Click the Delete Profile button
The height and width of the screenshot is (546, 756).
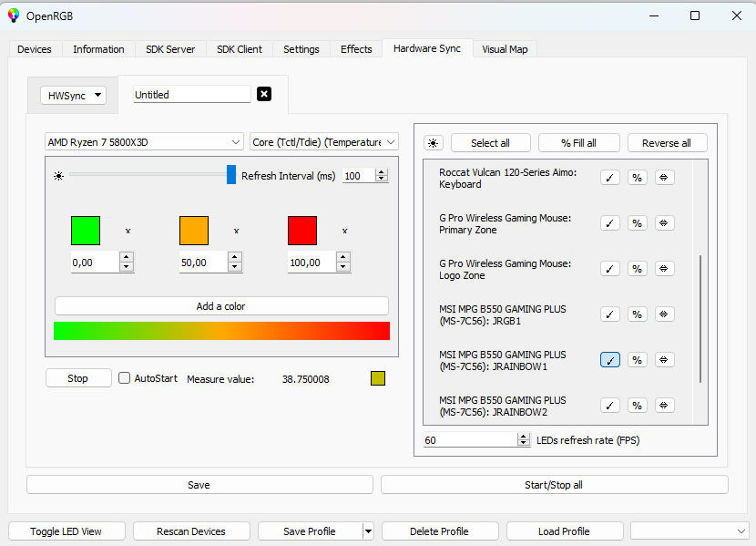click(x=439, y=531)
